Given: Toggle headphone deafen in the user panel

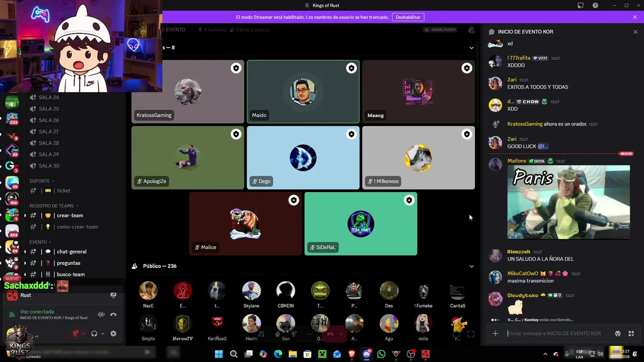Looking at the screenshot, I should (94, 333).
